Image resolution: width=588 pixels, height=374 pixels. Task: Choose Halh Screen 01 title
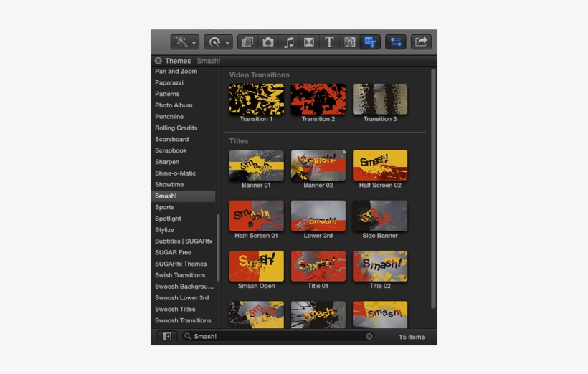pyautogui.click(x=257, y=216)
